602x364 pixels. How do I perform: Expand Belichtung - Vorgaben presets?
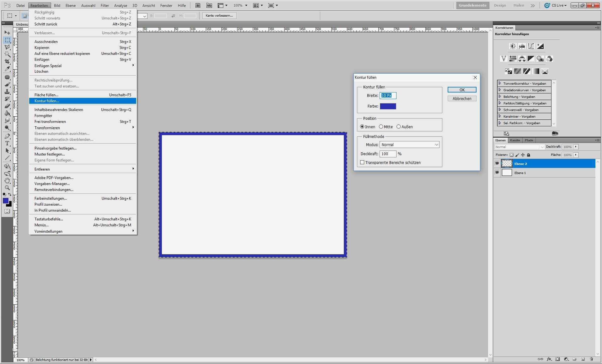click(x=500, y=97)
